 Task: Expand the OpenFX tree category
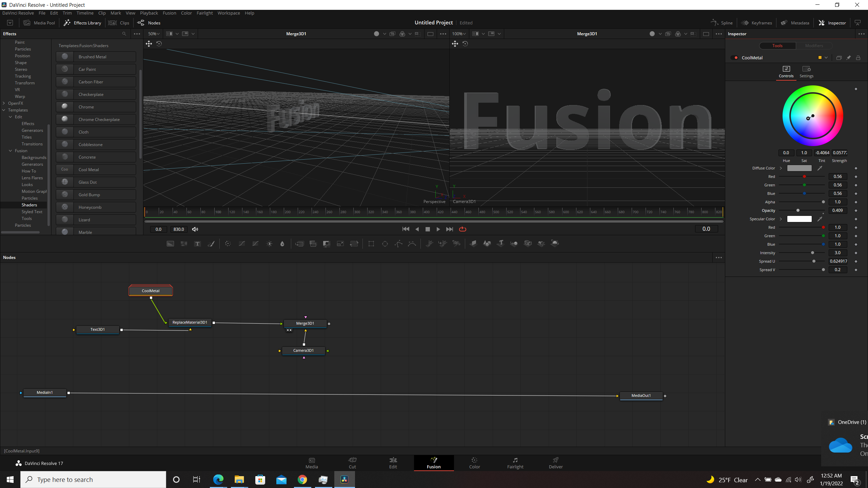coord(4,103)
